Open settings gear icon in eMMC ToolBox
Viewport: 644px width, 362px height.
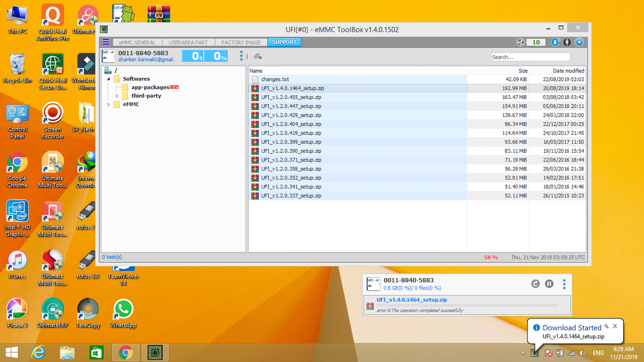(x=579, y=42)
